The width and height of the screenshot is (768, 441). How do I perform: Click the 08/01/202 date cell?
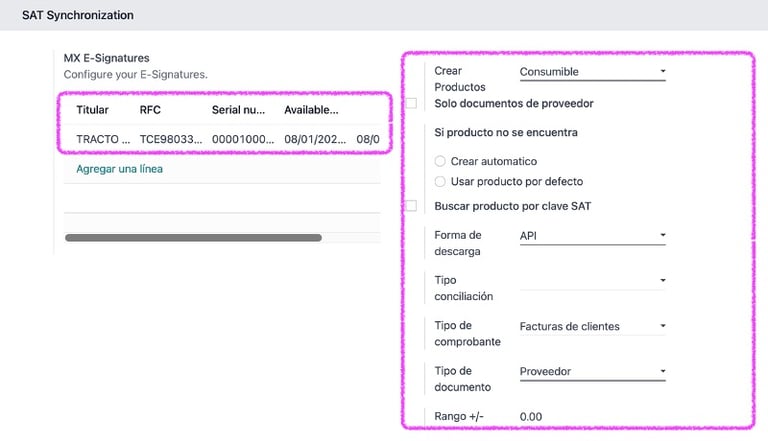tap(315, 139)
